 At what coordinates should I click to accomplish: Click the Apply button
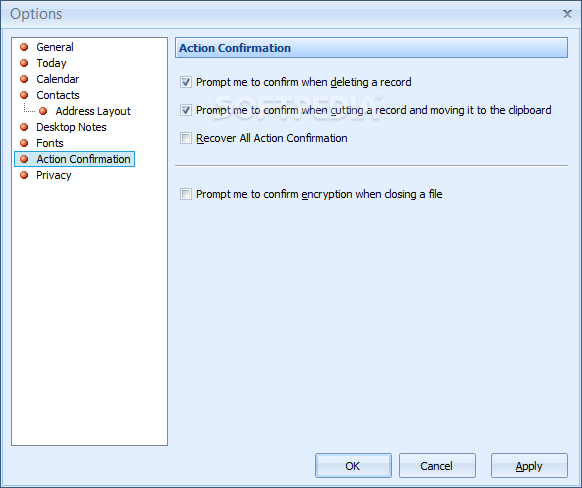[x=529, y=465]
